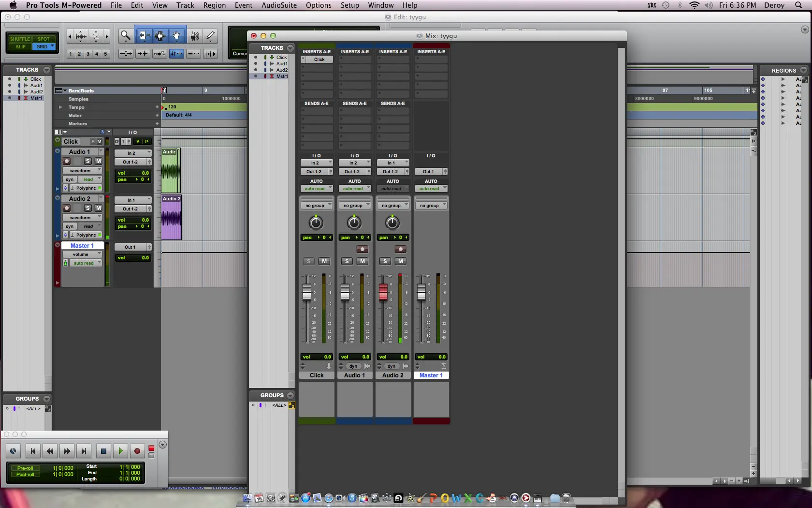Click Audio 1 volume fader in Mix
This screenshot has height=508, width=812.
click(x=345, y=292)
